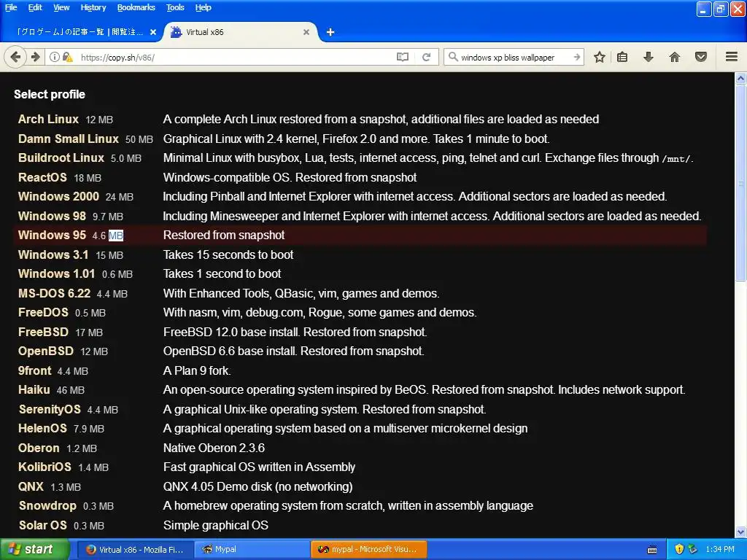Submit search with the arrow button
The height and width of the screenshot is (560, 747).
(577, 57)
